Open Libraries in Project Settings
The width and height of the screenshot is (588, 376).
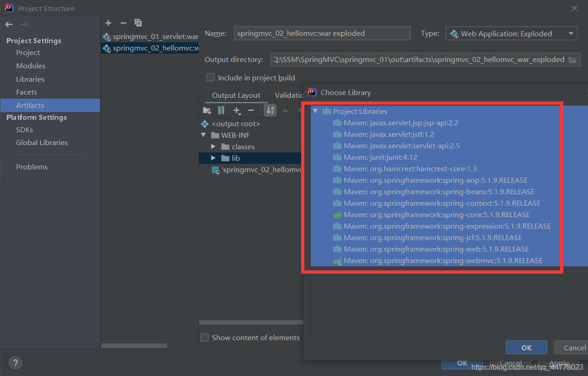point(30,79)
